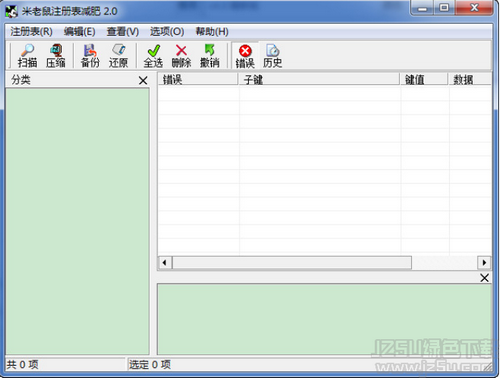Select all entries with 全选
Viewport: 500px width, 378px height.
click(153, 56)
